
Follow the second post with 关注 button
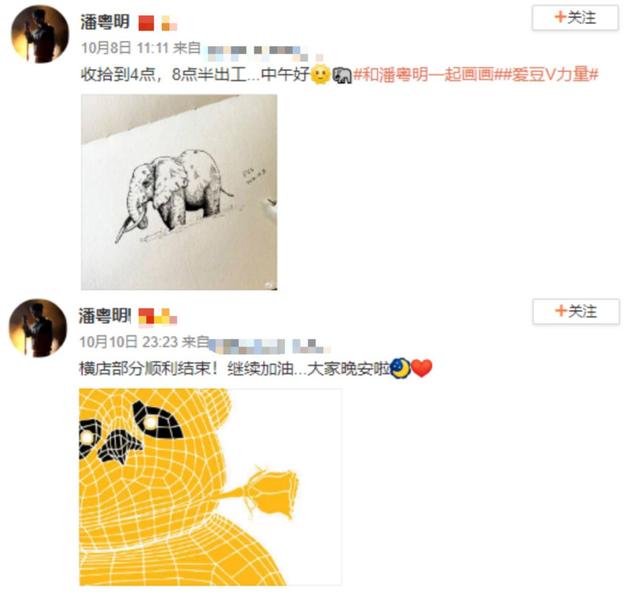tap(576, 312)
